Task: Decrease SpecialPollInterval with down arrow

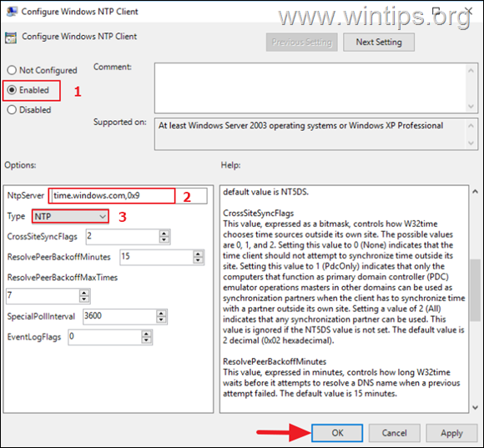Action: (x=161, y=320)
